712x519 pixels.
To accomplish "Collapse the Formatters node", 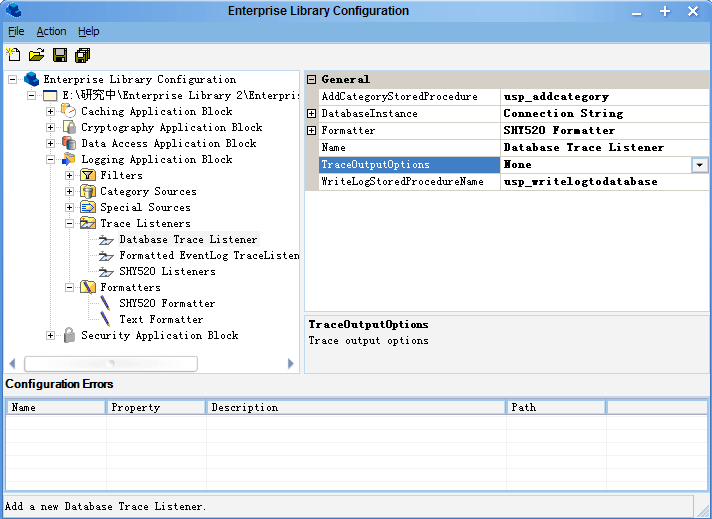I will [x=69, y=287].
